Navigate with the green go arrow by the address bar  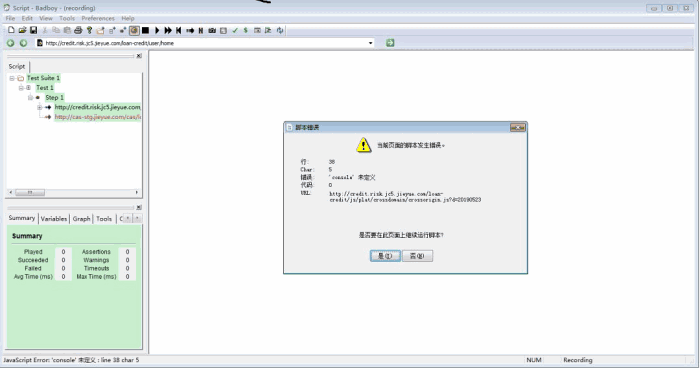pyautogui.click(x=390, y=43)
